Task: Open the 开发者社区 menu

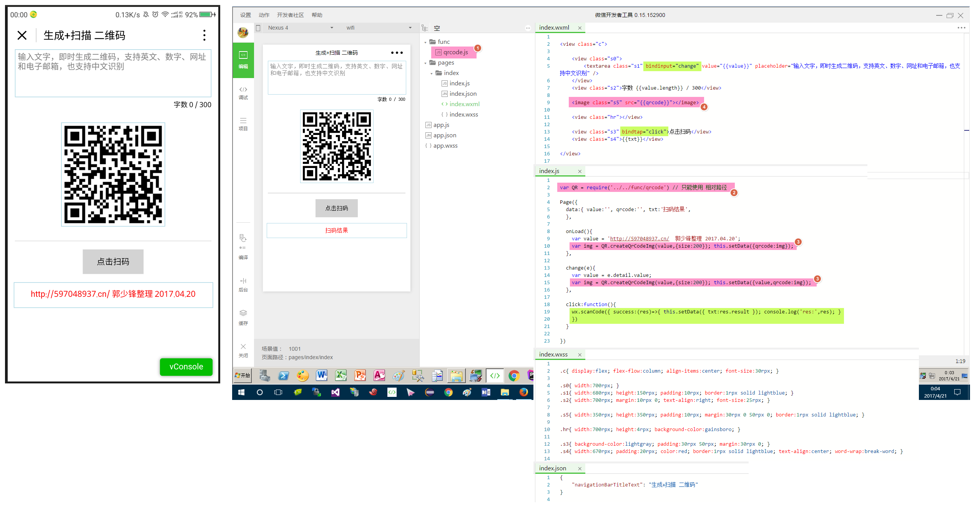Action: (x=290, y=15)
